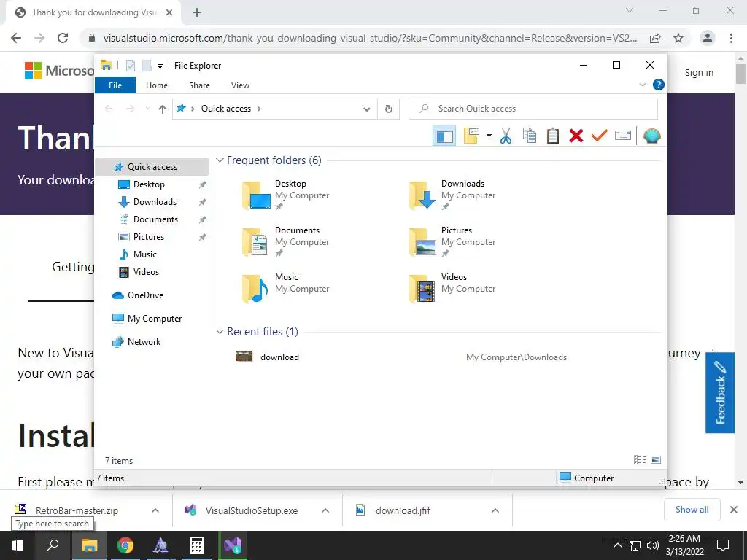Image resolution: width=747 pixels, height=560 pixels.
Task: Switch to Large icons view icon
Action: (656, 460)
